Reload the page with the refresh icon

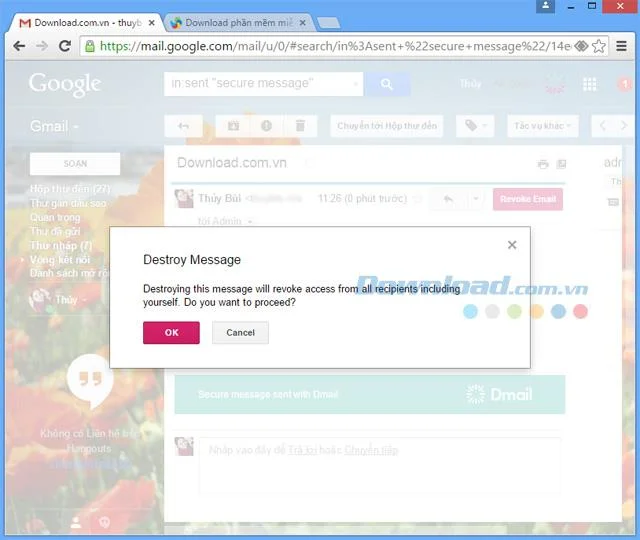point(65,46)
